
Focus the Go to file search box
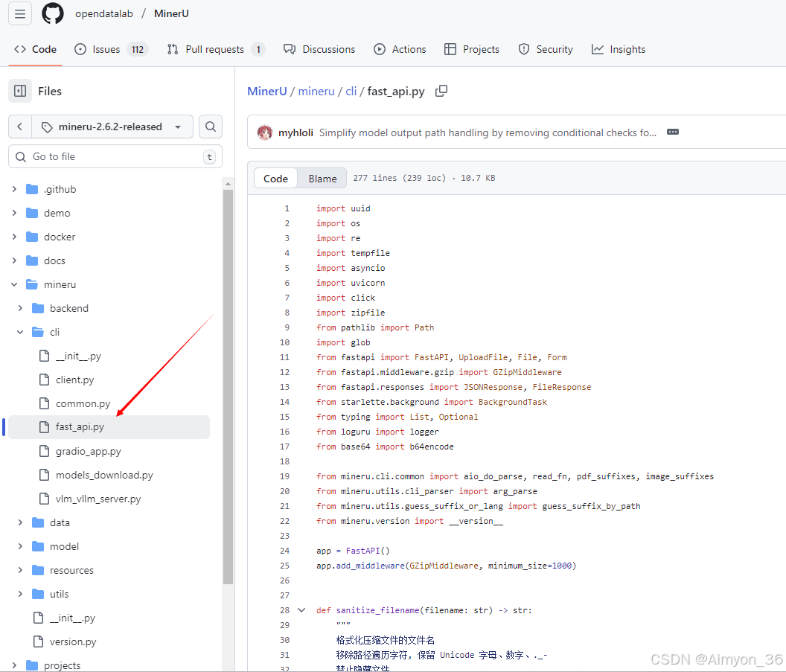[115, 156]
